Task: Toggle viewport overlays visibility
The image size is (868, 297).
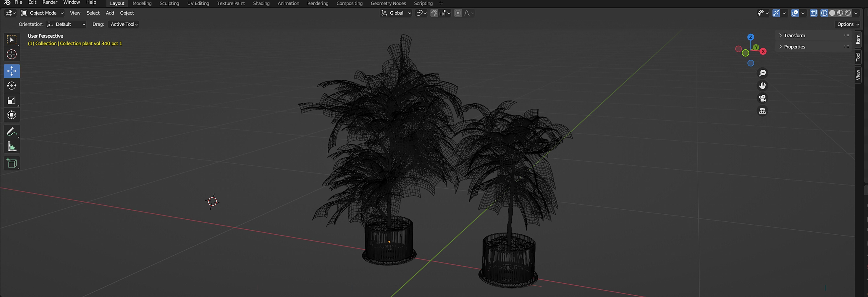Action: pyautogui.click(x=795, y=13)
